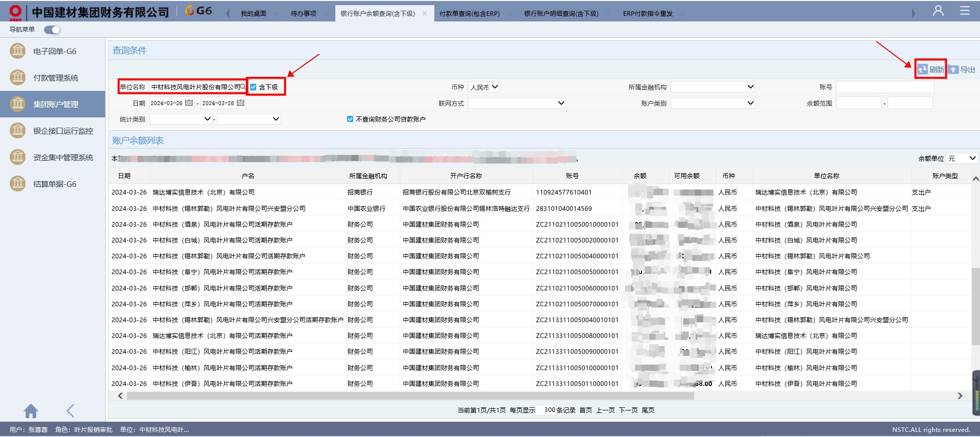Click left arrow of horizontal scrollbar
The image size is (980, 437).
120,396
